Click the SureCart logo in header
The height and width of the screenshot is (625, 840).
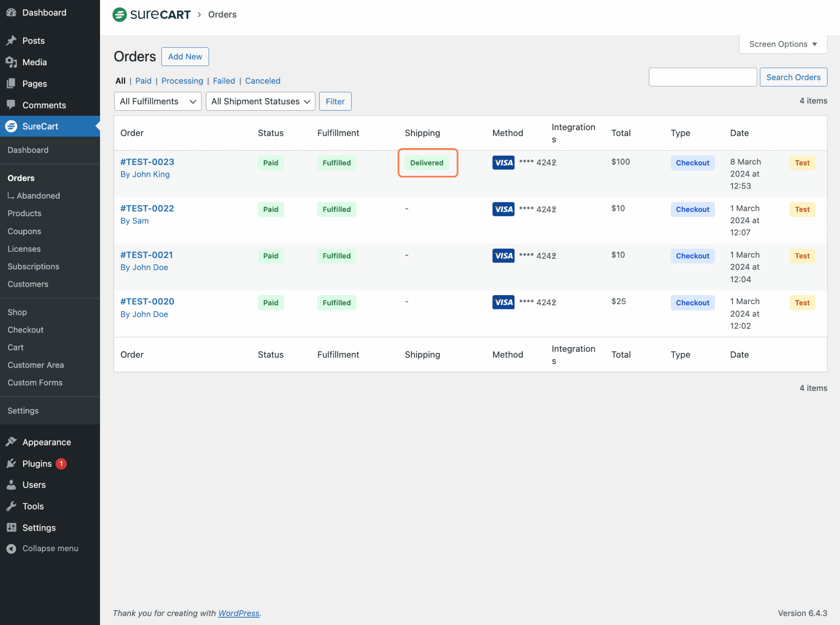(x=151, y=14)
